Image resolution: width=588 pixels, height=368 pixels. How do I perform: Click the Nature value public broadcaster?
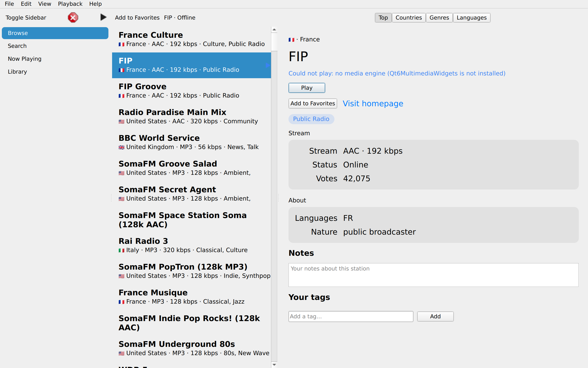(x=379, y=232)
